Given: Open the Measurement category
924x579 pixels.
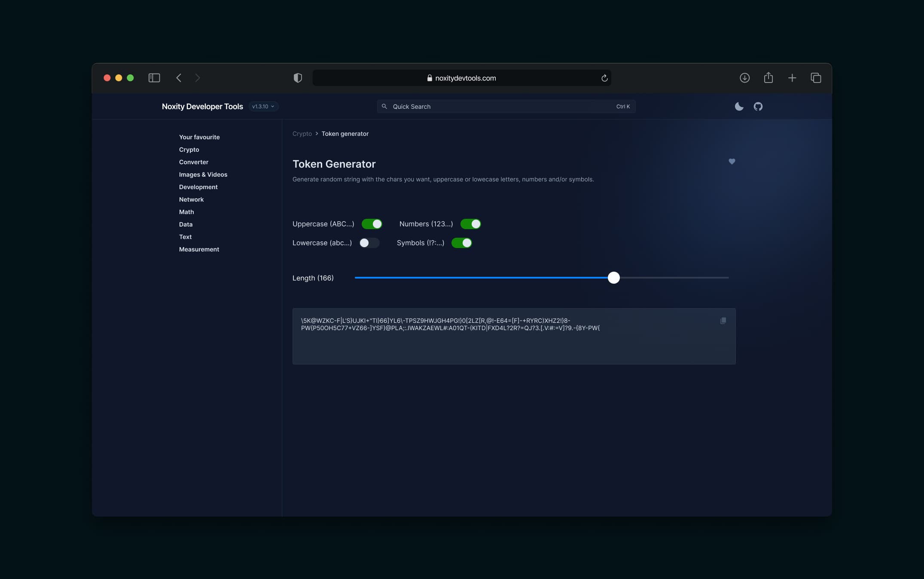Looking at the screenshot, I should (x=199, y=249).
